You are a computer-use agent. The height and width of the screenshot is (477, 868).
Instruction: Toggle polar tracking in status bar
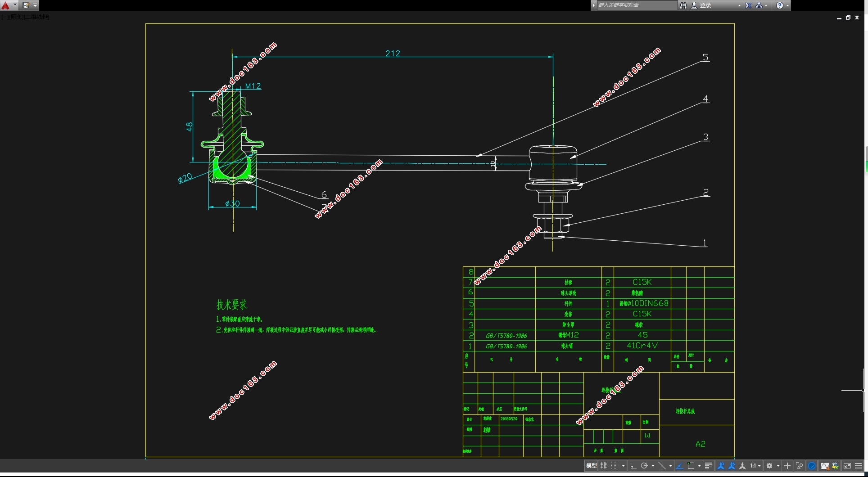coord(644,466)
